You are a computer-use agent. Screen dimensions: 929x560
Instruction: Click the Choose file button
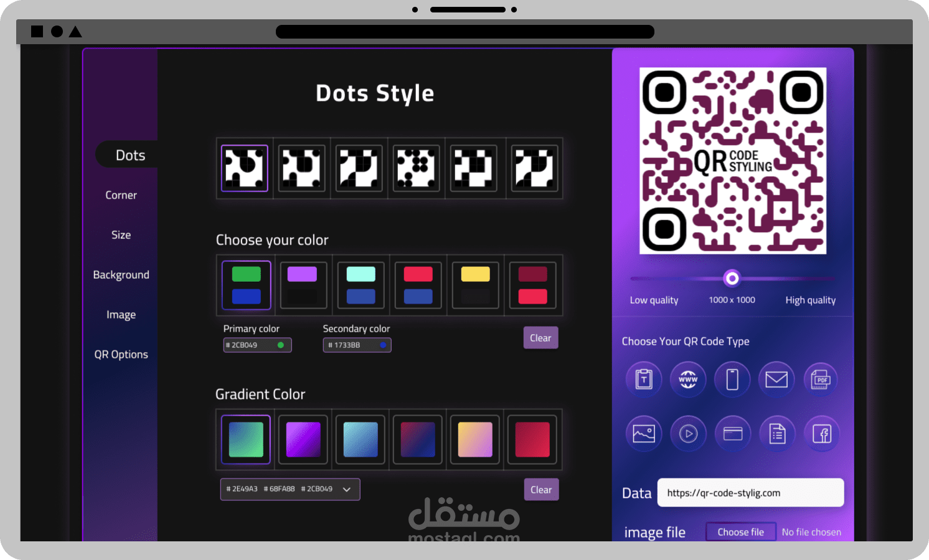tap(741, 532)
